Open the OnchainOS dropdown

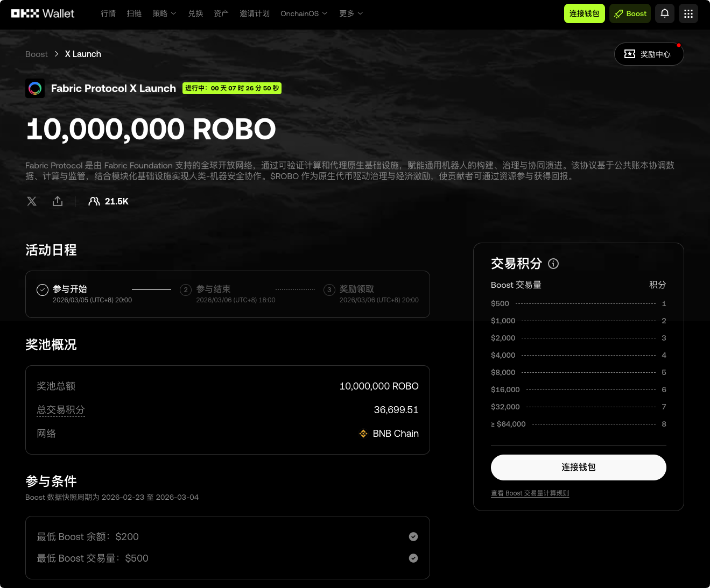(x=304, y=13)
